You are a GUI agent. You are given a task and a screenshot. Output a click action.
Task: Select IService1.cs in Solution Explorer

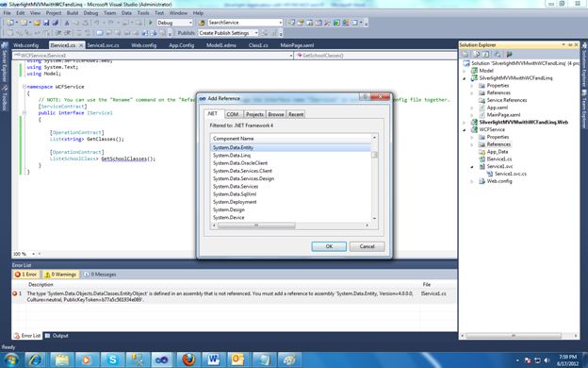(499, 159)
